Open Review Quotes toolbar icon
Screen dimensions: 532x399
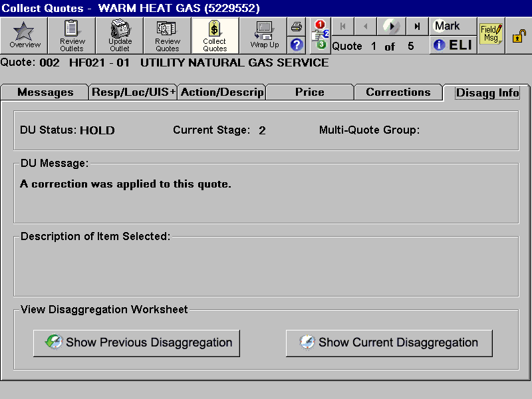point(168,36)
